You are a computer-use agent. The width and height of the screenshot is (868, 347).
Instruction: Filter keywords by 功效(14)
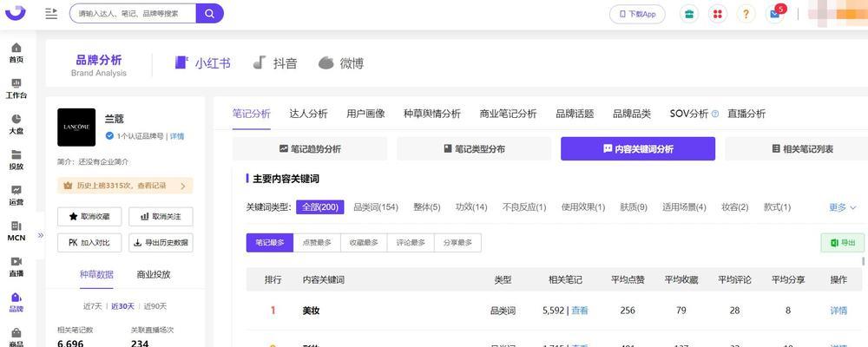[471, 207]
